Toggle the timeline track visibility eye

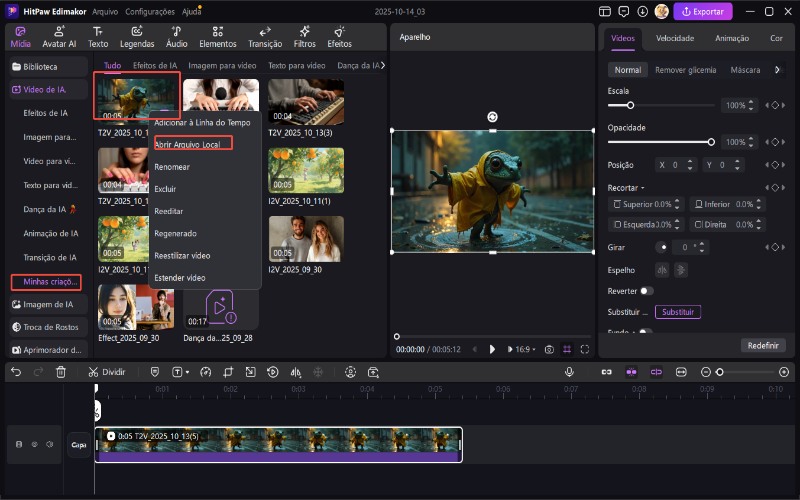pyautogui.click(x=33, y=444)
